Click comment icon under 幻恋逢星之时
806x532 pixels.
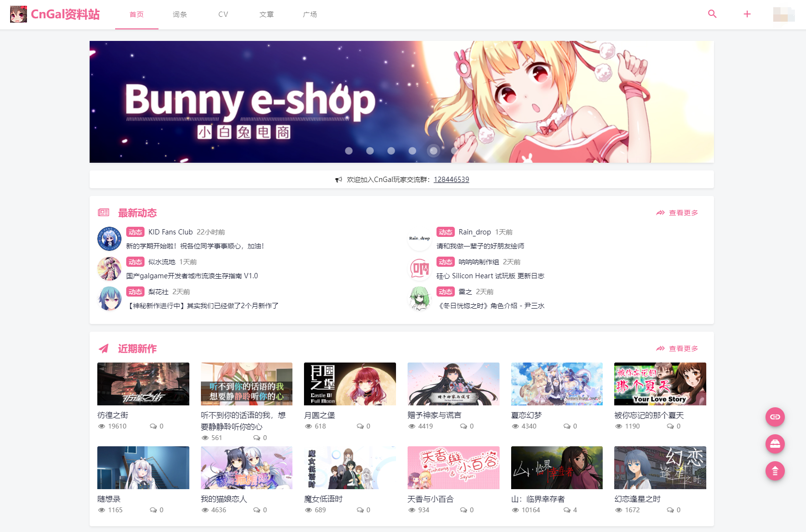point(671,510)
